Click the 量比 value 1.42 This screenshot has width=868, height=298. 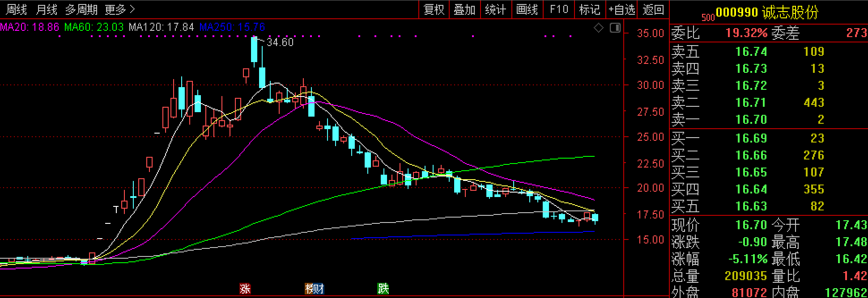855,276
